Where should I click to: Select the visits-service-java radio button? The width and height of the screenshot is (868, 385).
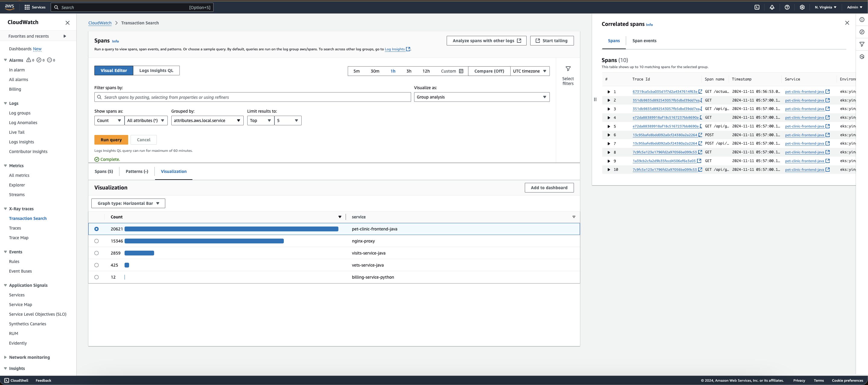97,253
